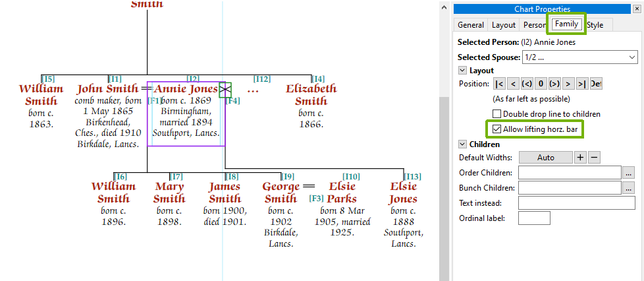Decrease default widths with minus button

pos(593,158)
